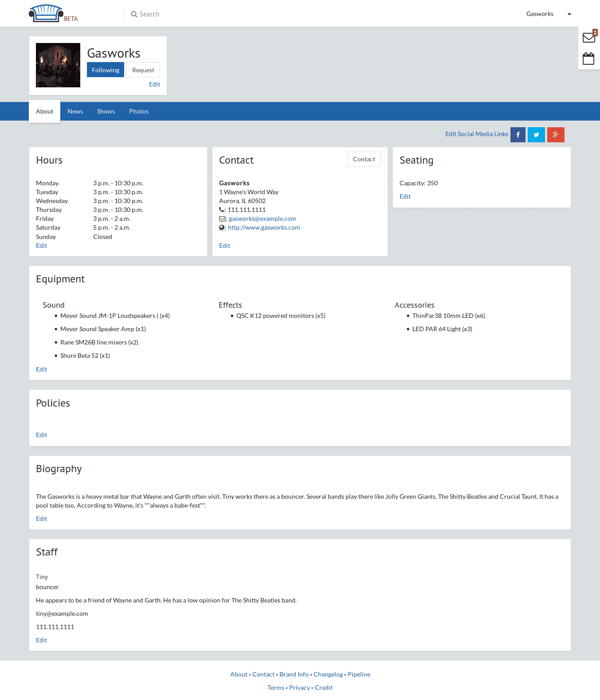Edit the Seating capacity

[405, 196]
